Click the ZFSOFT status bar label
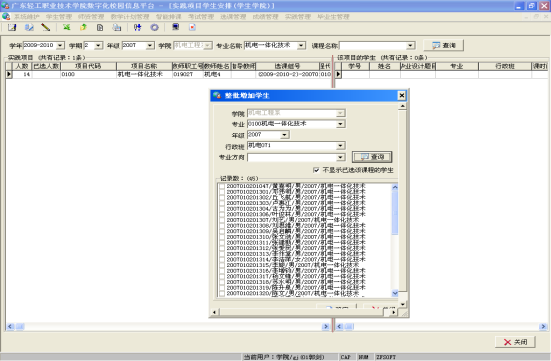The height and width of the screenshot is (361, 551). pyautogui.click(x=386, y=357)
